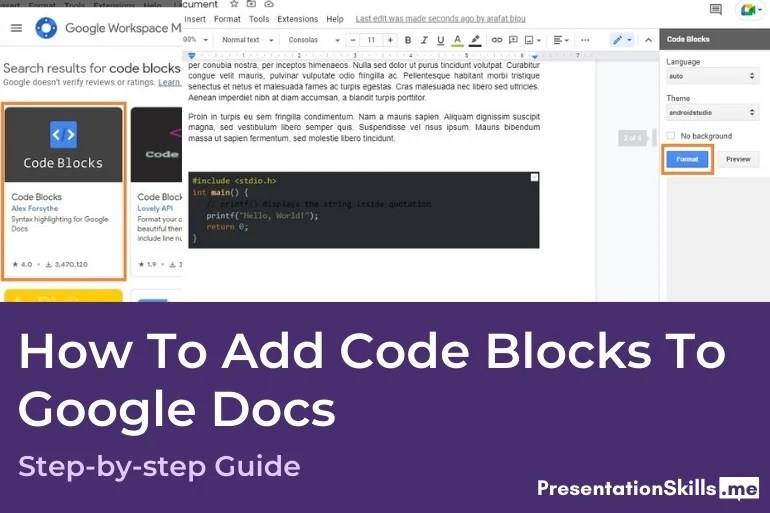Screen dimensions: 770x513
Task: Enable the No background checkbox
Action: click(671, 135)
